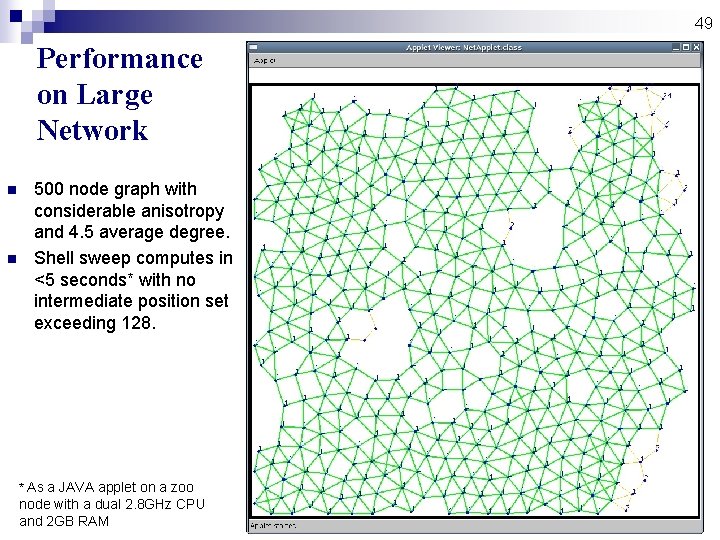Open the window menu icon on the Applet Viewer title bar
This screenshot has height=540, width=720.
pos(253,47)
